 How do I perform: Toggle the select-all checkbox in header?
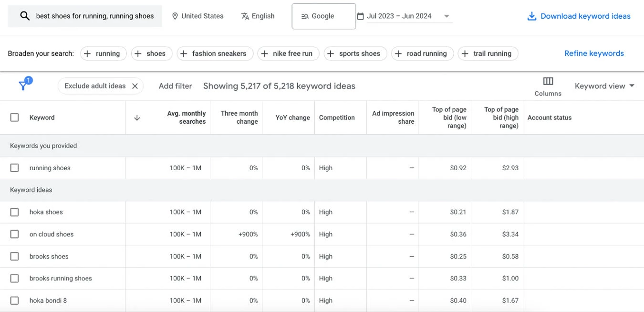point(15,118)
